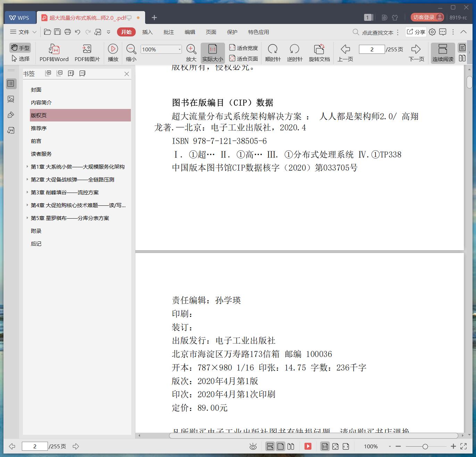Switch to the 批注 tab
The width and height of the screenshot is (476, 457).
point(168,32)
